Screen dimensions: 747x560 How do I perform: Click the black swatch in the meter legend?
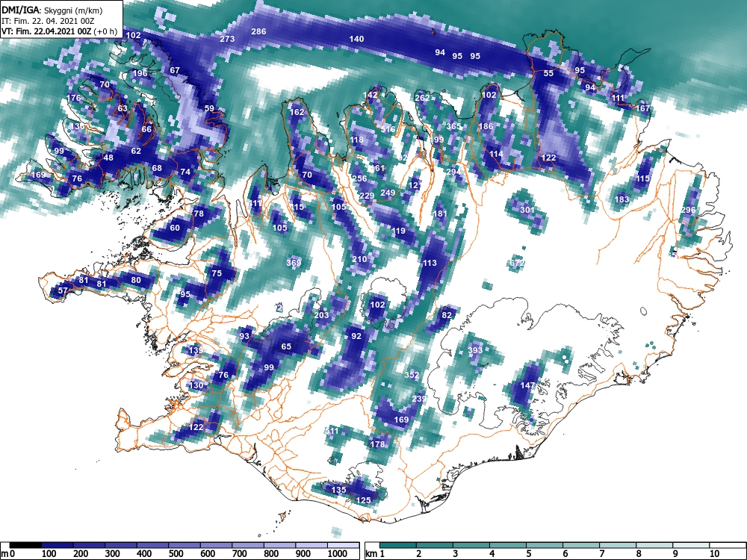click(25, 545)
